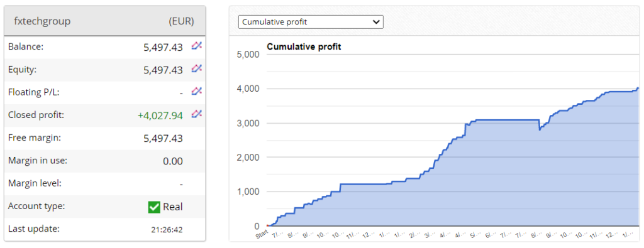The image size is (644, 248).
Task: Click the Margin in use value 0.00
Action: click(x=173, y=161)
